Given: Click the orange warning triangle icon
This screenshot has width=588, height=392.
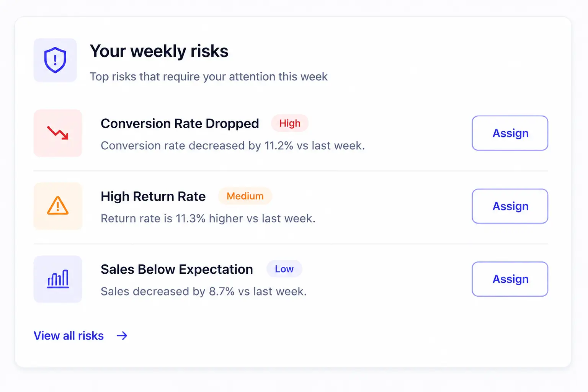Looking at the screenshot, I should tap(58, 206).
